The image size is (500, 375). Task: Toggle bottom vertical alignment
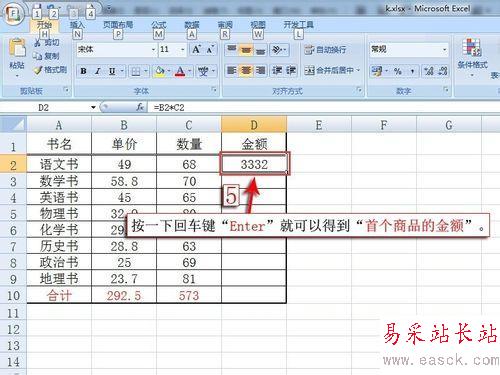pyautogui.click(x=260, y=50)
